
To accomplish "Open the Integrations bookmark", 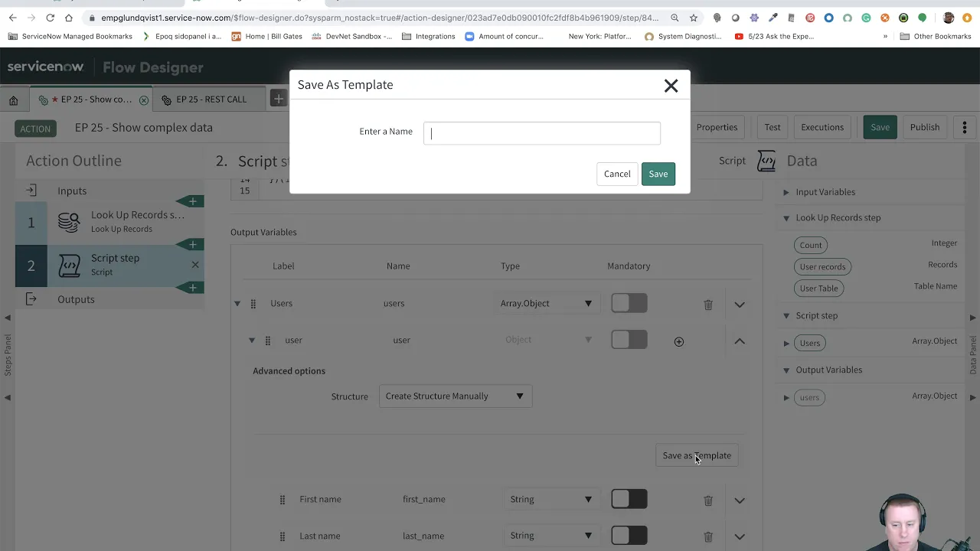I will tap(435, 36).
